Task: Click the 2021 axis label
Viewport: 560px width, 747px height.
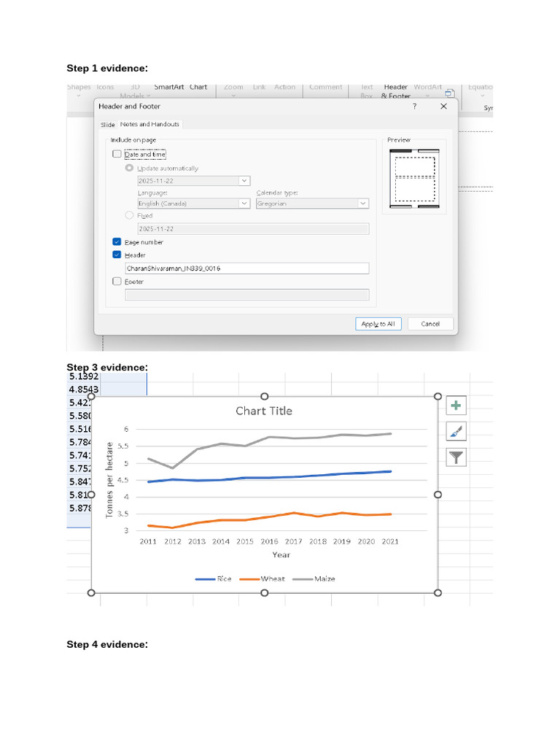Action: [390, 542]
